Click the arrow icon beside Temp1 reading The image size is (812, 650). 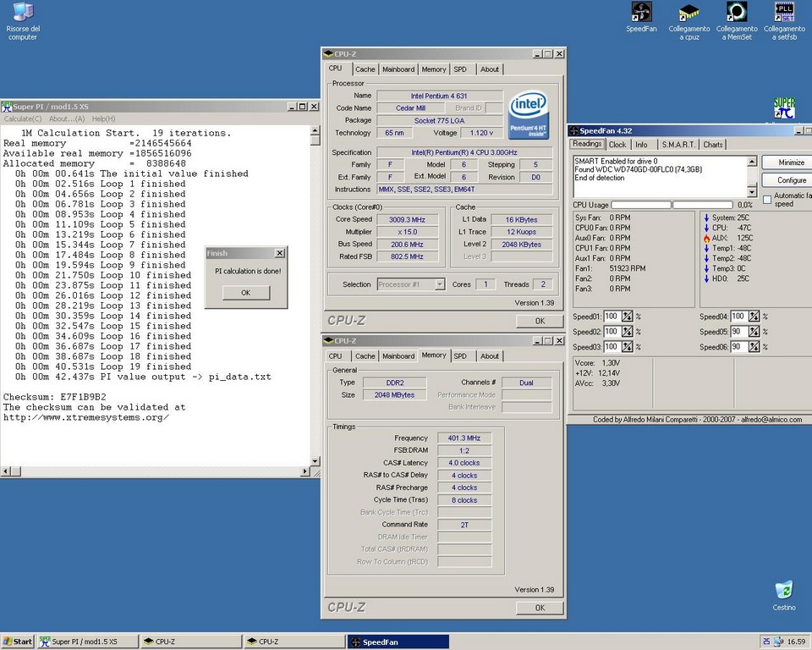(706, 248)
